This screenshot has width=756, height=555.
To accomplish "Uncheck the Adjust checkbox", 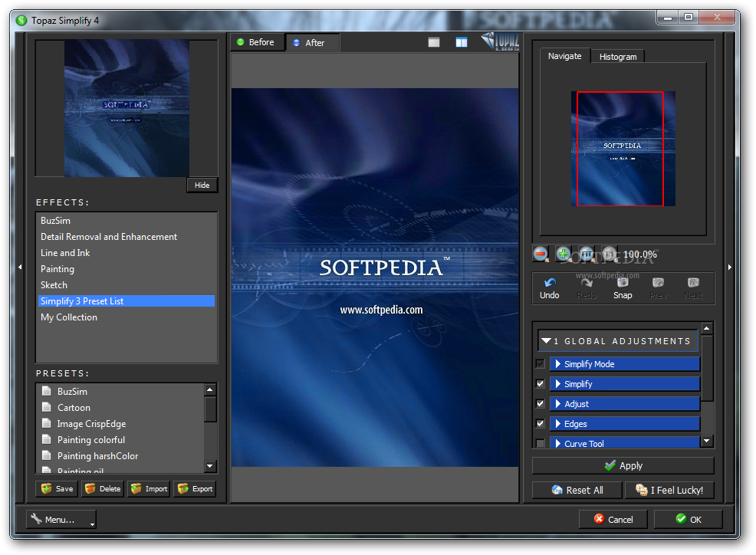I will pyautogui.click(x=540, y=404).
